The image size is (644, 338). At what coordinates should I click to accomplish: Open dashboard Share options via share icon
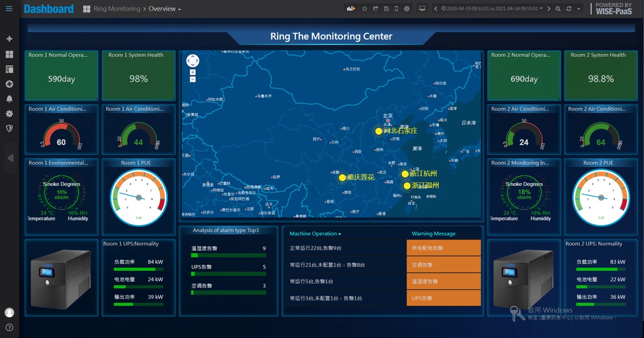(x=376, y=9)
